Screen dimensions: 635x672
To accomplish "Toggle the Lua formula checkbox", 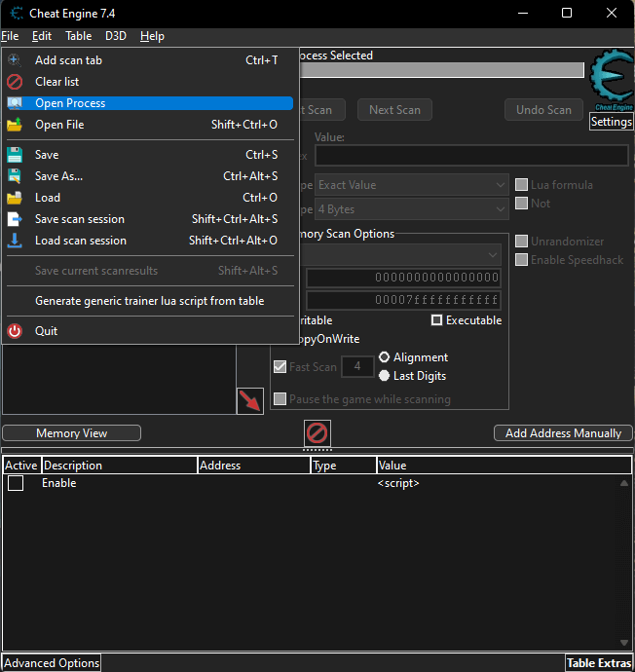I will coord(521,185).
